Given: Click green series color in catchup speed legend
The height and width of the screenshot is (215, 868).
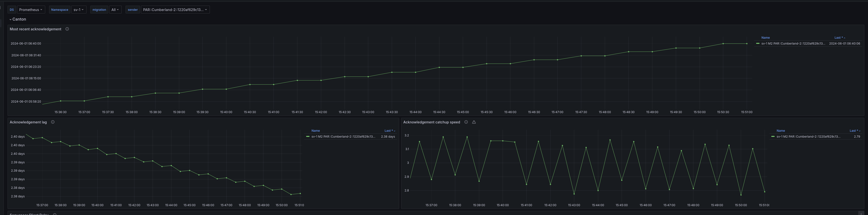Looking at the screenshot, I should coord(773,137).
